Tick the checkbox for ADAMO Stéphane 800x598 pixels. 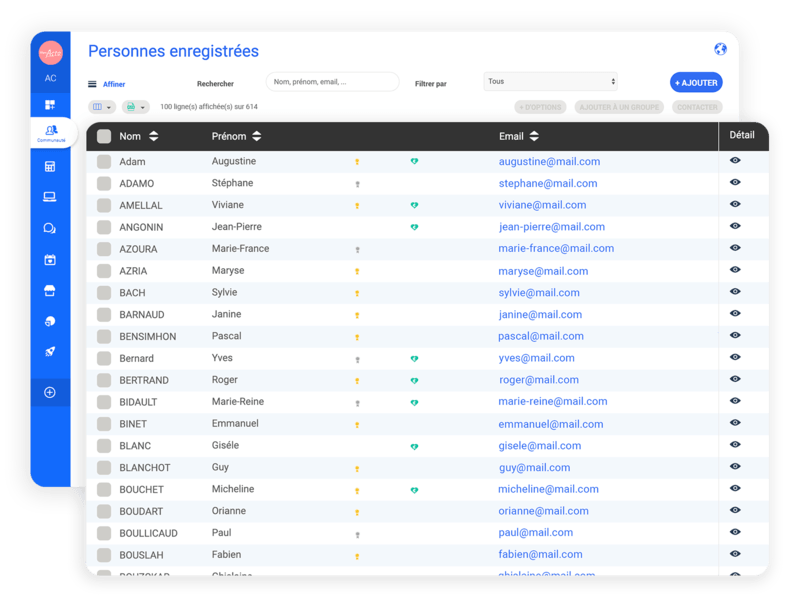point(104,184)
